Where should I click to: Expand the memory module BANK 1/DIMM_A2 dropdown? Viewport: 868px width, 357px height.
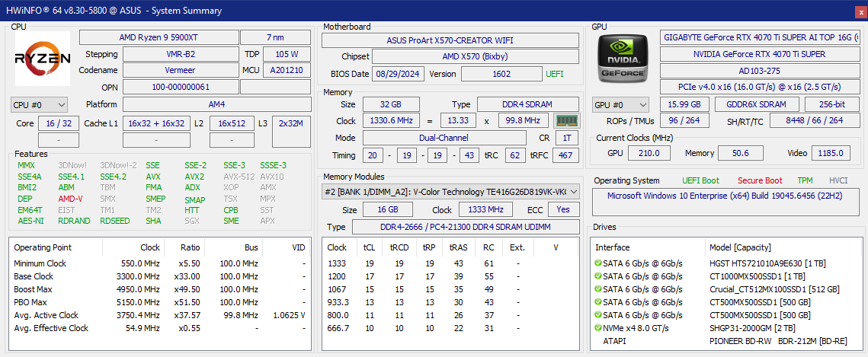450,192
